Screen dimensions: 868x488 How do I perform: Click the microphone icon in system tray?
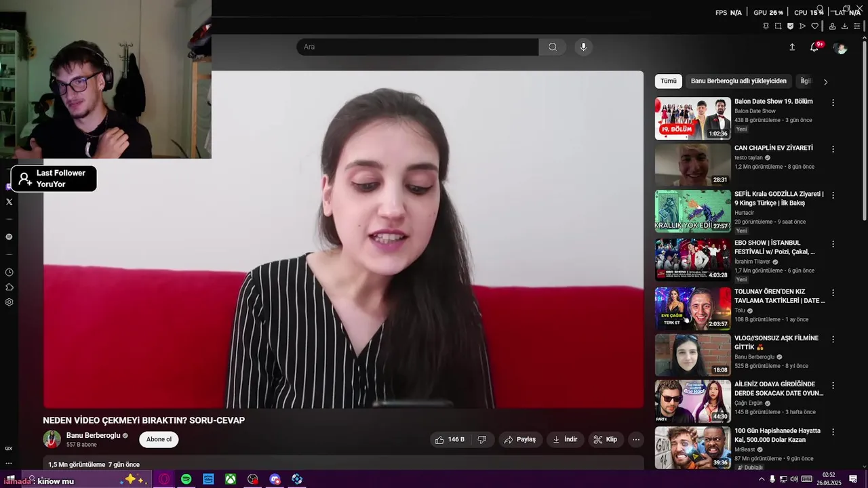point(772,479)
